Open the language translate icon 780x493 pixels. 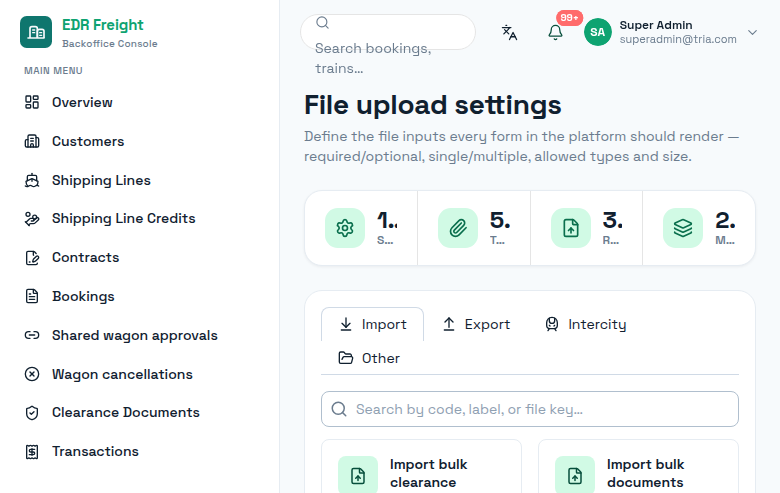pyautogui.click(x=509, y=32)
